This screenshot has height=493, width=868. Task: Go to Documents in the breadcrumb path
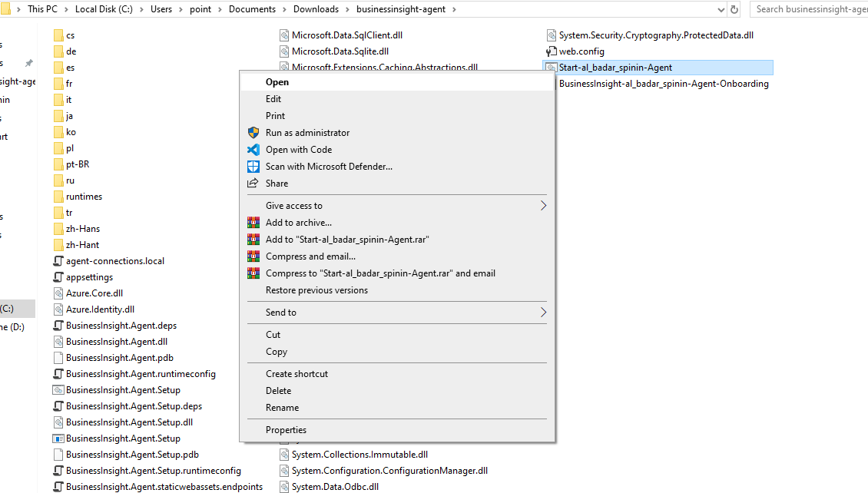tap(252, 9)
